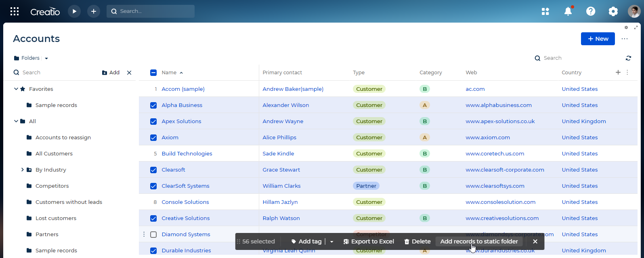
Task: Delete the selected records
Action: point(417,241)
